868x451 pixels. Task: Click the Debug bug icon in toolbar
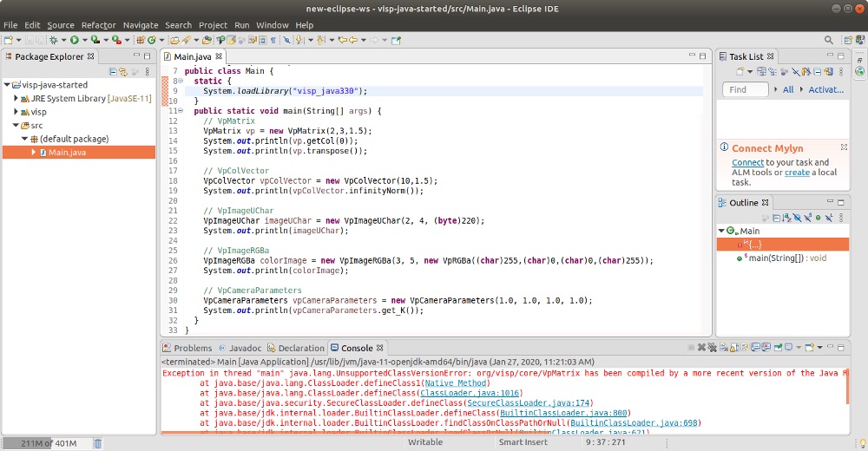(x=54, y=40)
